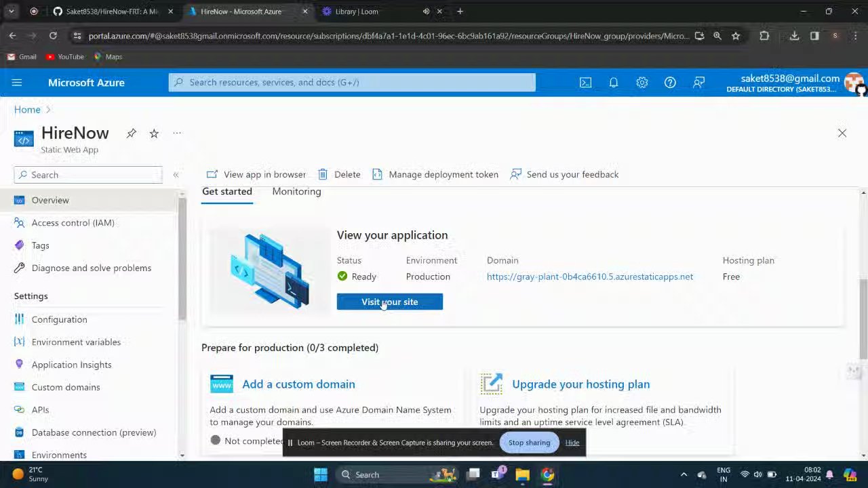Open the weather widget on taskbar
The height and width of the screenshot is (488, 868).
(x=30, y=474)
